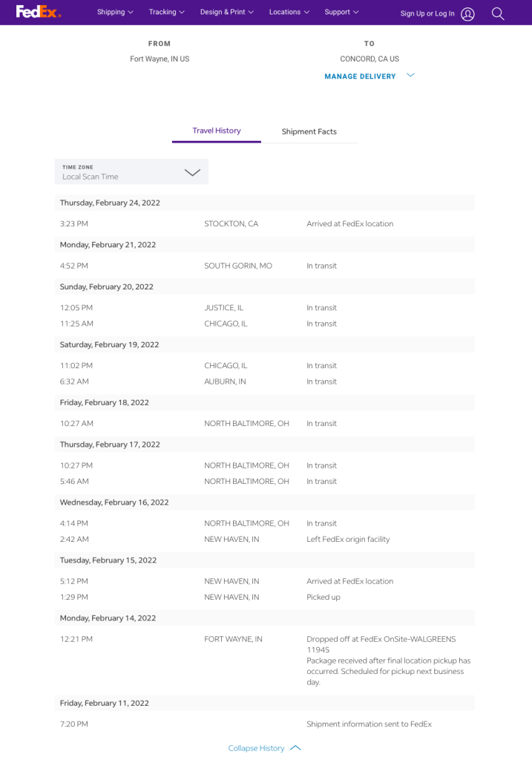Screen dimensions: 532x760
Task: Open the Shipping menu
Action: [111, 13]
